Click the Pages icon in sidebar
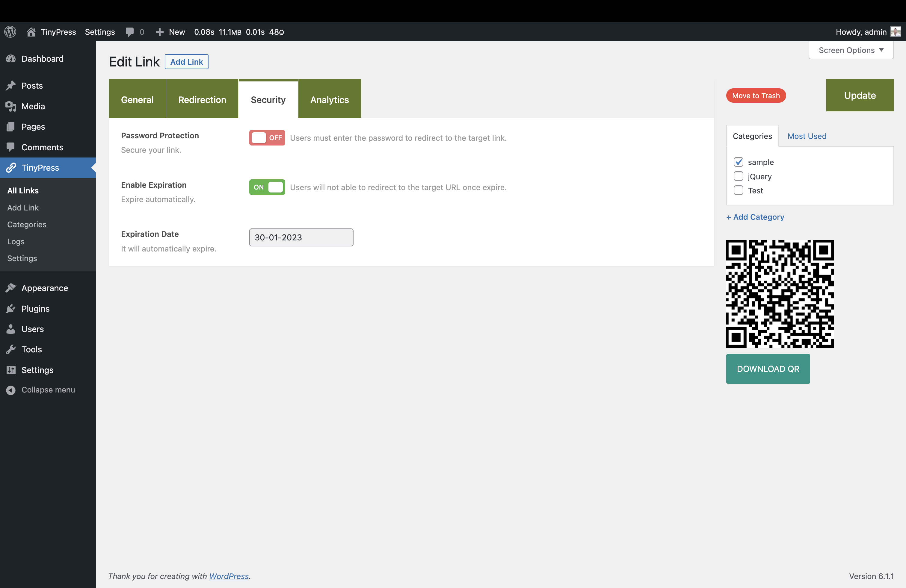This screenshot has height=588, width=906. [11, 127]
